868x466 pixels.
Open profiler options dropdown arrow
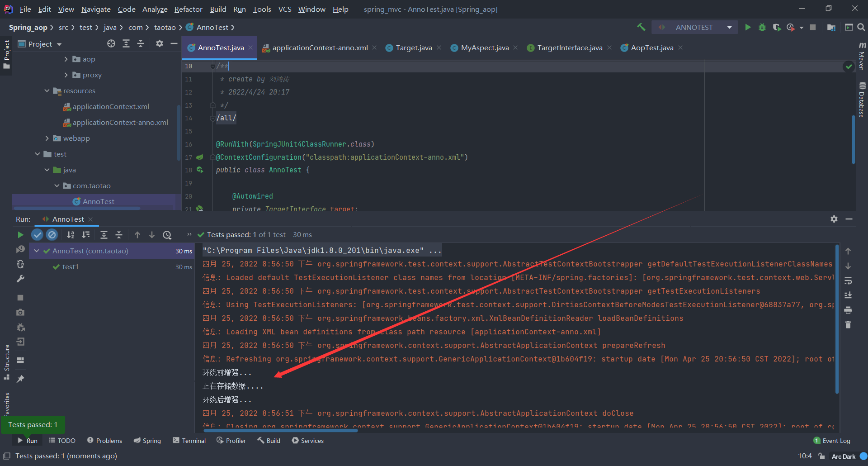click(x=802, y=28)
